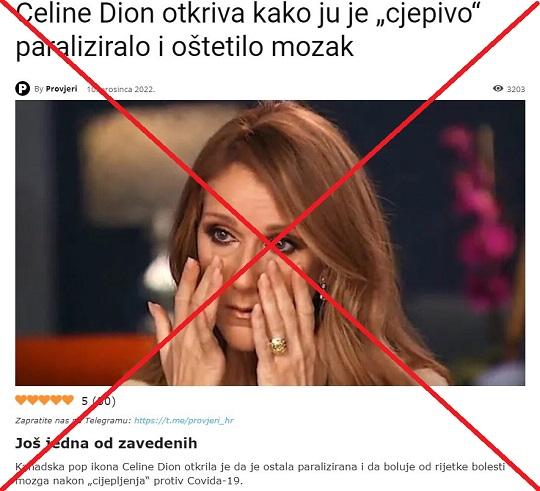This screenshot has height=491, width=540.
Task: Open the t.me/provjeri_hr Telegram link
Action: [x=184, y=420]
